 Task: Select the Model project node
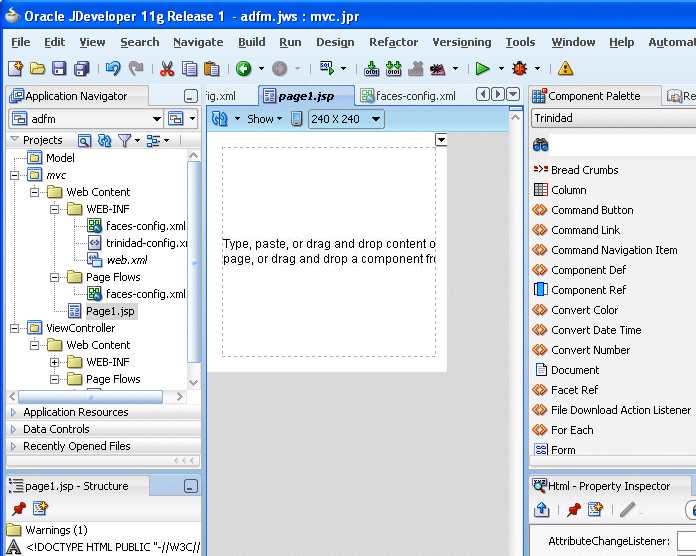coord(60,158)
